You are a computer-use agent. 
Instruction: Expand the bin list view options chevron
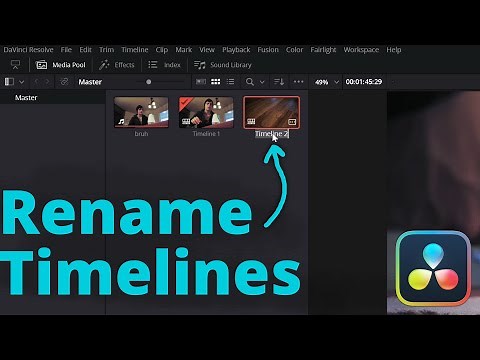tap(22, 82)
